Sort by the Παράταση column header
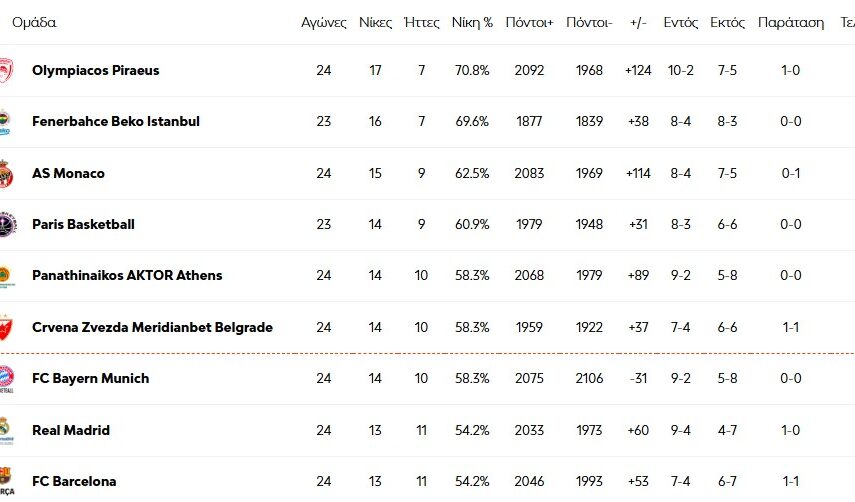 tap(790, 22)
